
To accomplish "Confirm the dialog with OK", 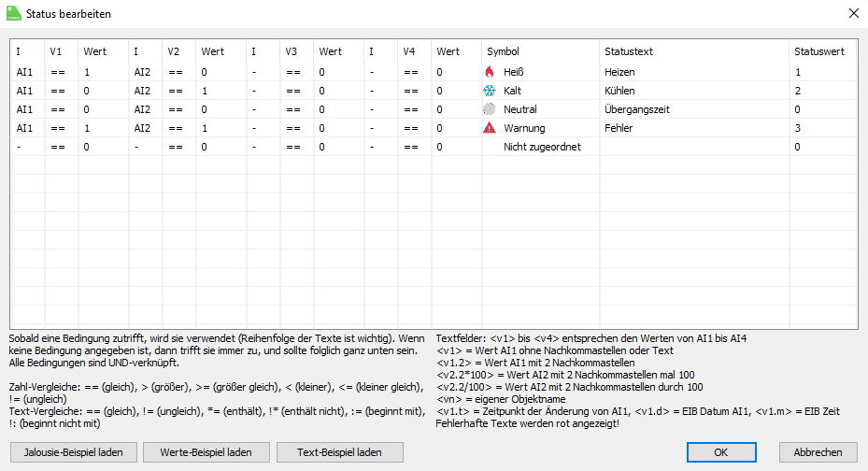I will click(721, 452).
